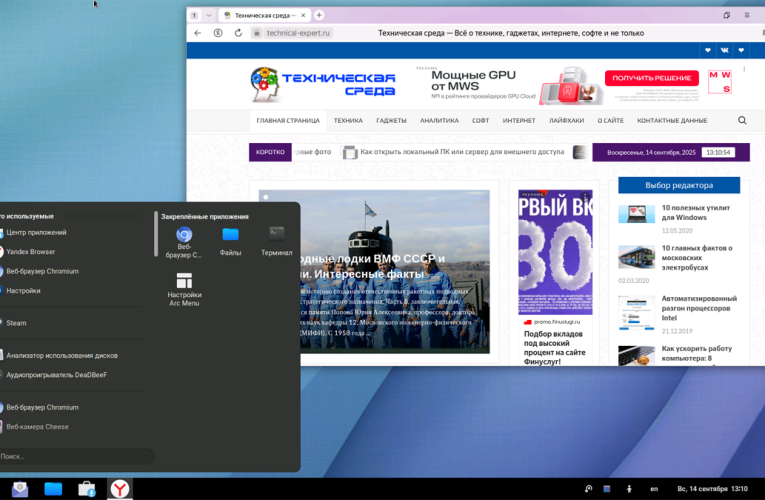765x500 pixels.
Task: Click ПОЛУЧИТЬ РЕШЕНИЕ ad button
Action: tap(651, 78)
